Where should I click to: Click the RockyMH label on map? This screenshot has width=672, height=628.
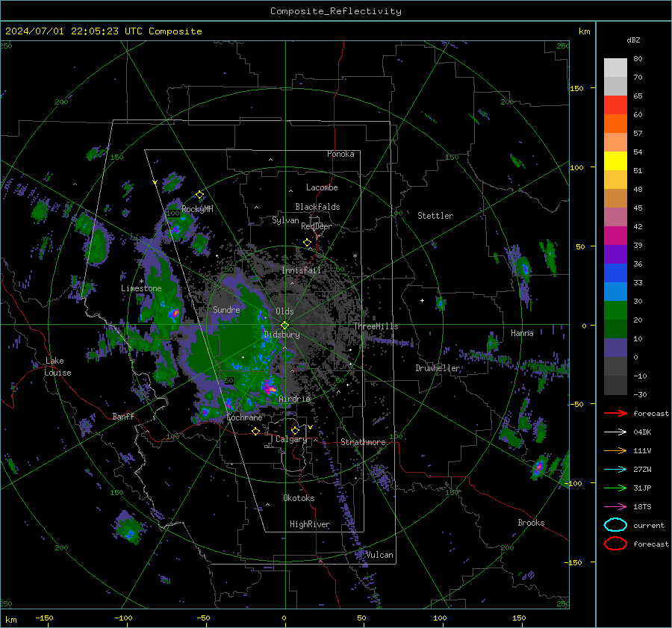[x=197, y=209]
